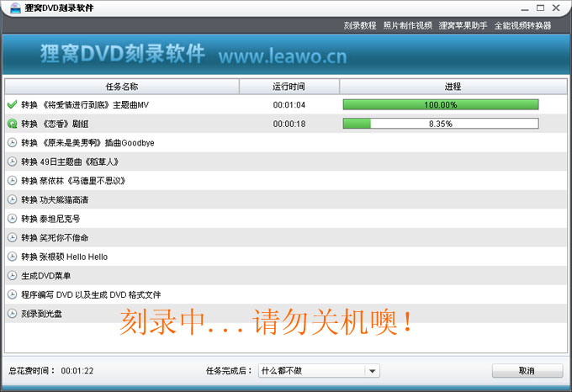Click the 00:01:04 run time value

pyautogui.click(x=289, y=105)
